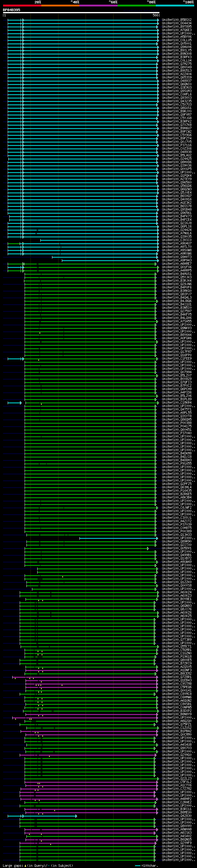Viewport: 197px width, 868px height.
Task: Select UniRef100_B4FK73 entry
Action: click(x=177, y=216)
